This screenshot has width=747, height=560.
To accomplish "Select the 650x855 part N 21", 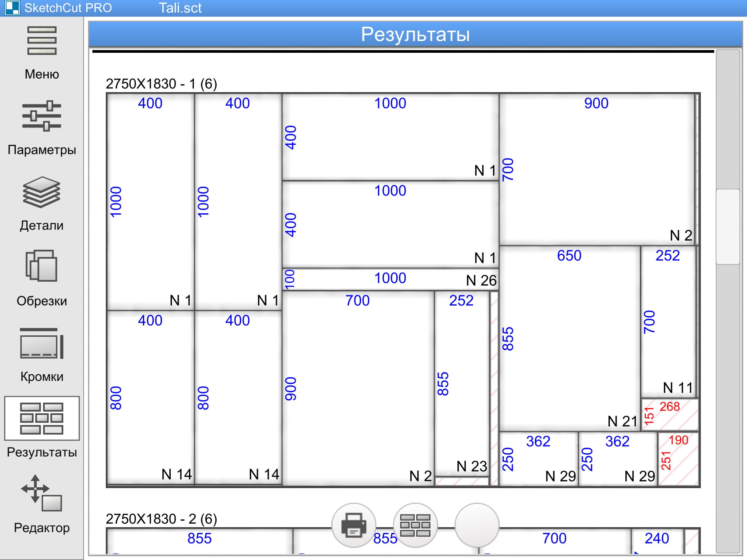I will [570, 339].
